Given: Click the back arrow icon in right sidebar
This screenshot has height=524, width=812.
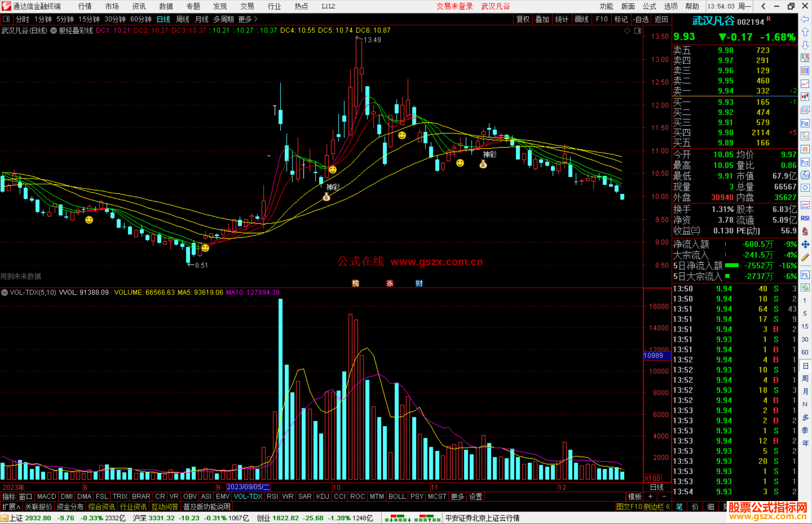Looking at the screenshot, I should tap(805, 19).
